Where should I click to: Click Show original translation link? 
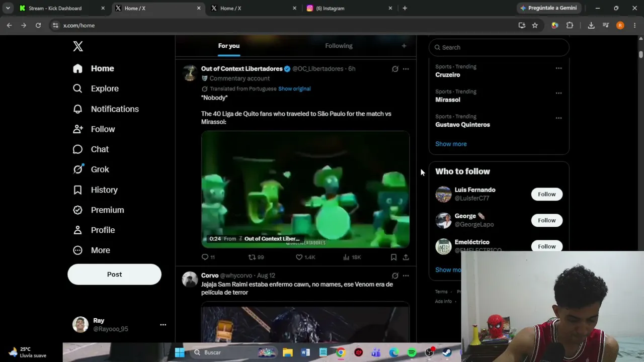[294, 88]
